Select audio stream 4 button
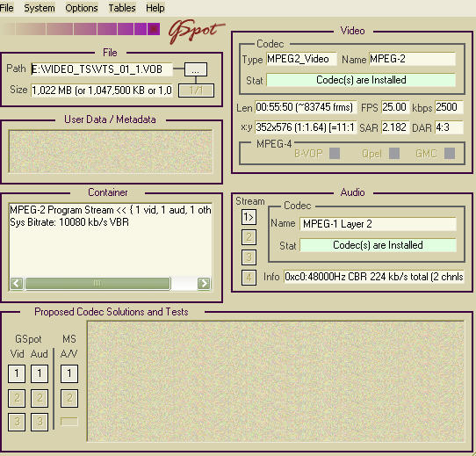 pos(249,278)
